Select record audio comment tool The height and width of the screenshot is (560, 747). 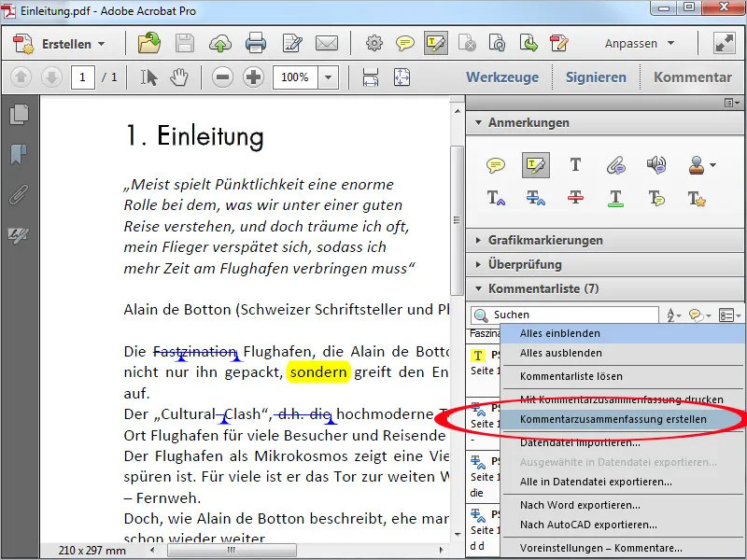click(656, 165)
